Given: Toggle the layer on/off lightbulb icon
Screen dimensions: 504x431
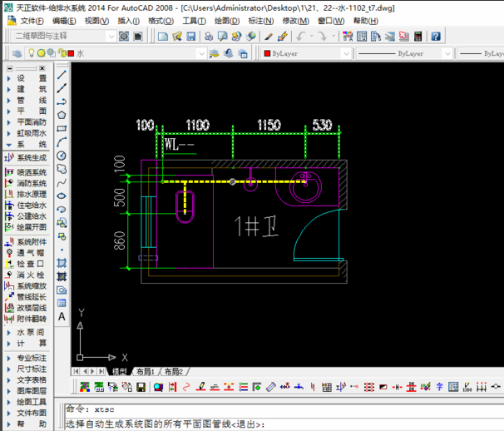Looking at the screenshot, I should pos(31,53).
